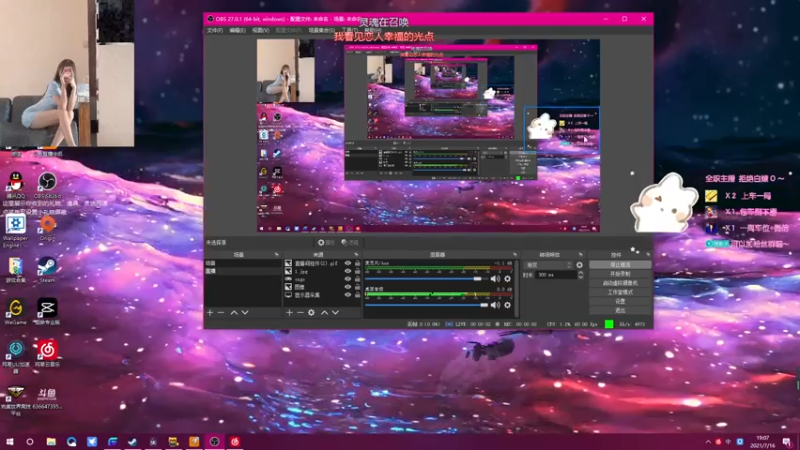Show hidden system tray icons chevron
Viewport: 800px width, 450px height.
708,442
